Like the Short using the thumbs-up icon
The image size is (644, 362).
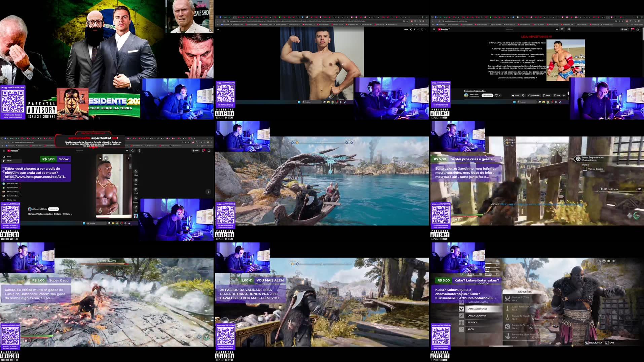tap(136, 171)
